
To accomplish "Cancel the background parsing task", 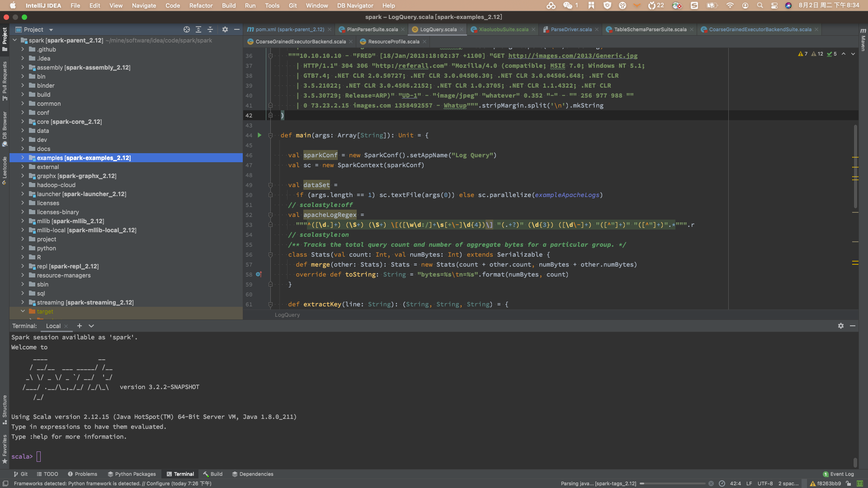I will tap(711, 483).
